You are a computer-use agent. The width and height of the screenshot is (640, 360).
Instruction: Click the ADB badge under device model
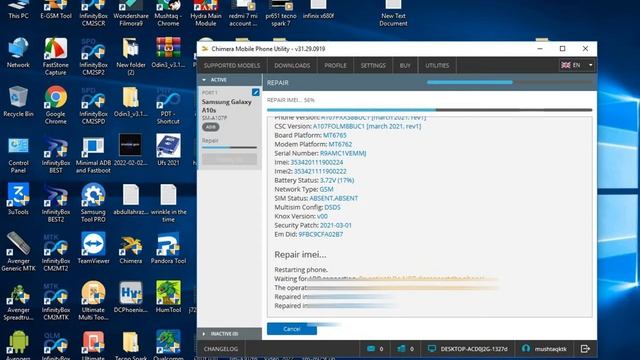click(211, 127)
